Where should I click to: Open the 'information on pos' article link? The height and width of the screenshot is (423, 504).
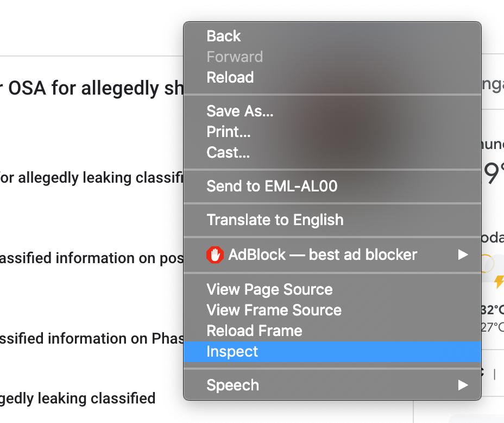(92, 258)
